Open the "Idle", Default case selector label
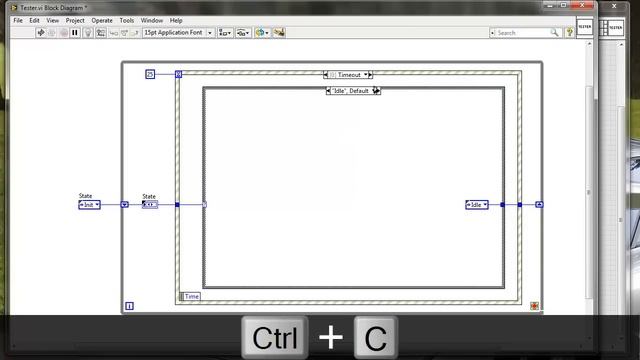Image resolution: width=640 pixels, height=360 pixels. coord(351,91)
